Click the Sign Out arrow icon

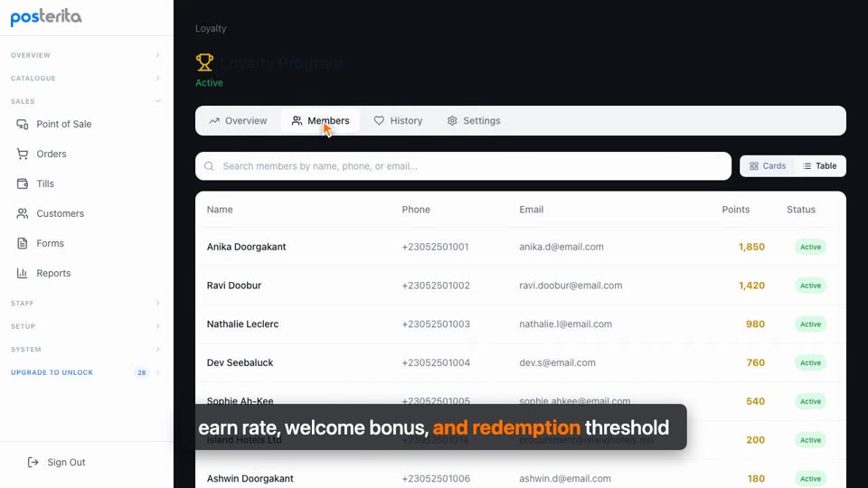click(x=33, y=463)
